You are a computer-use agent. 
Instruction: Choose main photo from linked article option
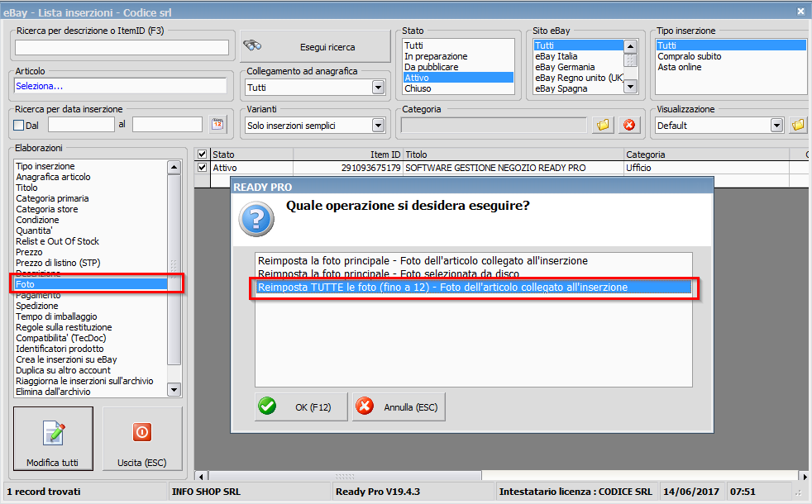(x=473, y=261)
